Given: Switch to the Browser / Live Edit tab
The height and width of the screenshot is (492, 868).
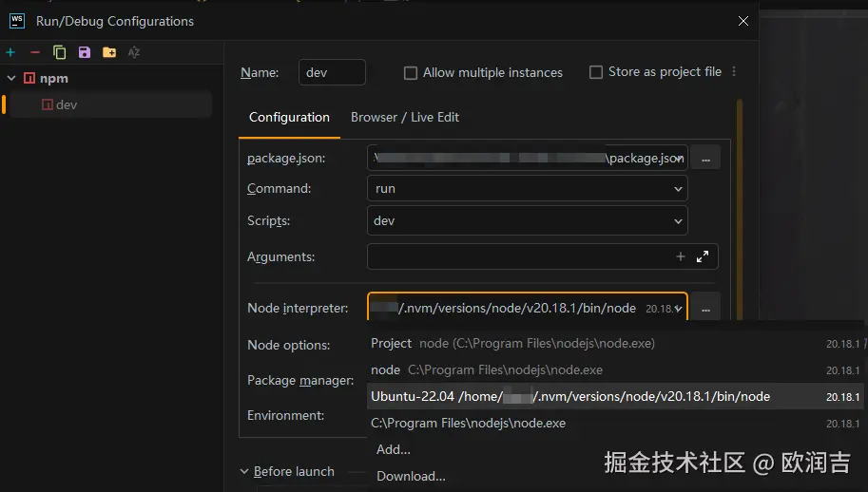Looking at the screenshot, I should (x=405, y=117).
